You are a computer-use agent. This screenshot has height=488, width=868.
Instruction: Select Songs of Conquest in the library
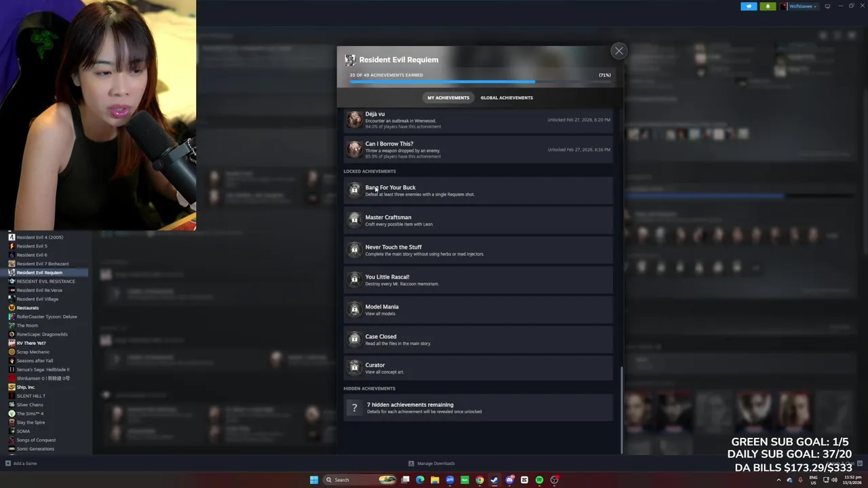click(36, 440)
